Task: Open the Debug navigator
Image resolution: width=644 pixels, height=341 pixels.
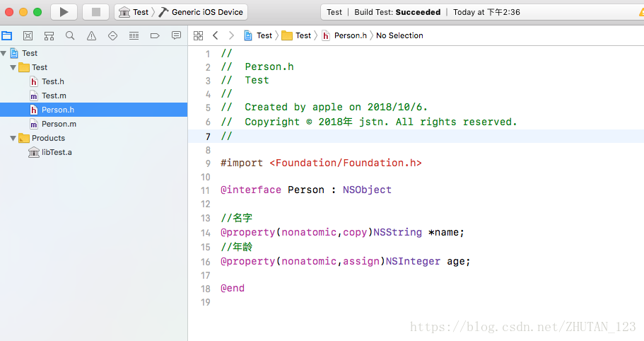Action: point(134,36)
